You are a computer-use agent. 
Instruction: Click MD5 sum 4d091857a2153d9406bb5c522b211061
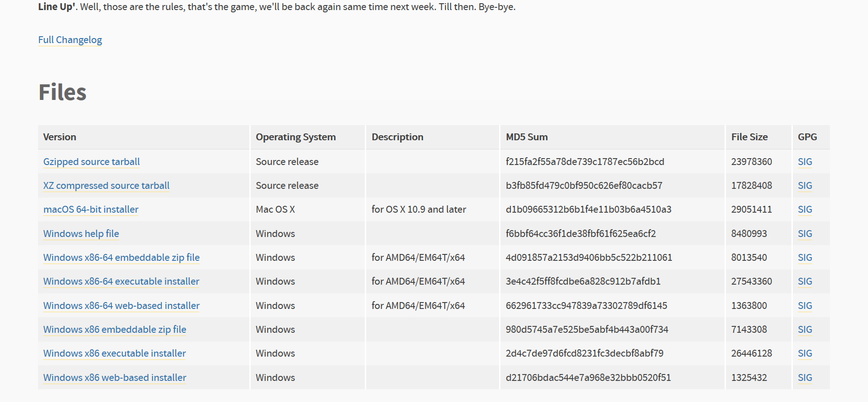click(x=589, y=258)
